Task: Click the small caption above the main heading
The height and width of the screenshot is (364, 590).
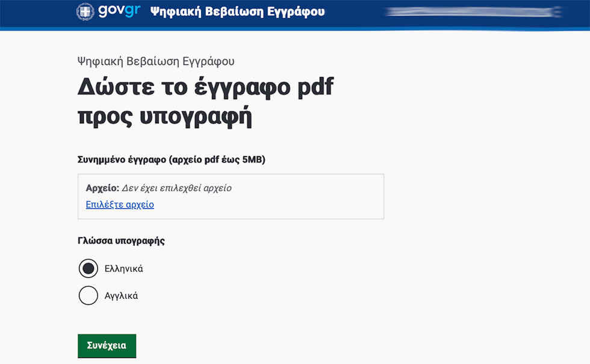Action: click(x=156, y=61)
